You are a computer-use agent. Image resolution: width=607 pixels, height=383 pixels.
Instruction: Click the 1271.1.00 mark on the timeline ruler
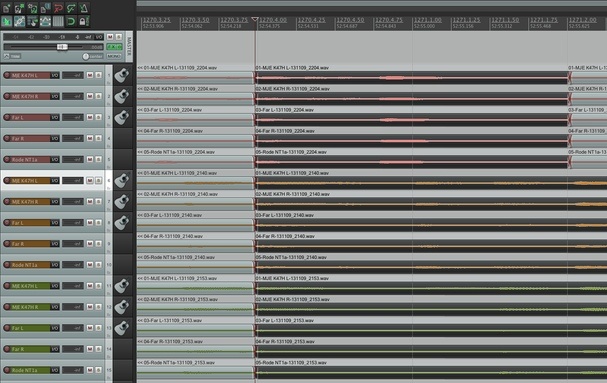tap(427, 20)
